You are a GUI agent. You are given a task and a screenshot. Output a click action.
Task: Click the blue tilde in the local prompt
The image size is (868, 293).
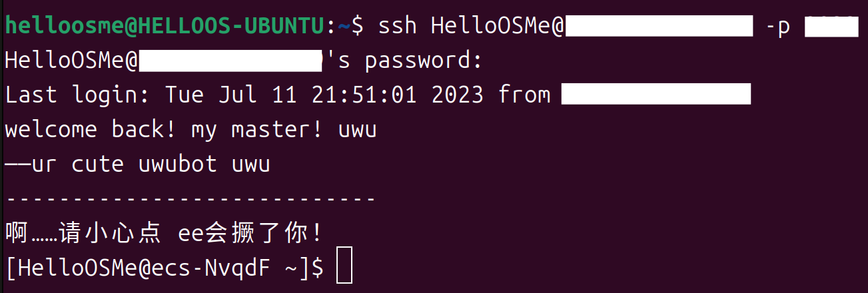point(344,25)
